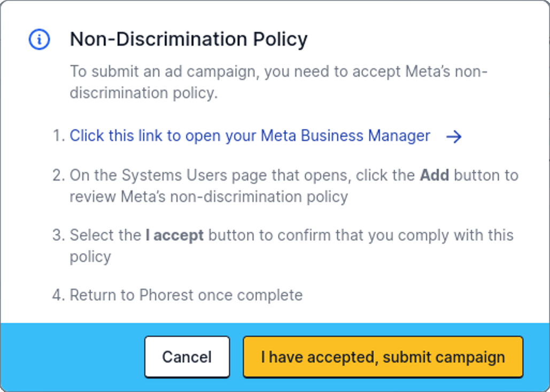Click the 'Non-Discrimination Policy' heading
Image resolution: width=550 pixels, height=392 pixels.
[x=189, y=39]
